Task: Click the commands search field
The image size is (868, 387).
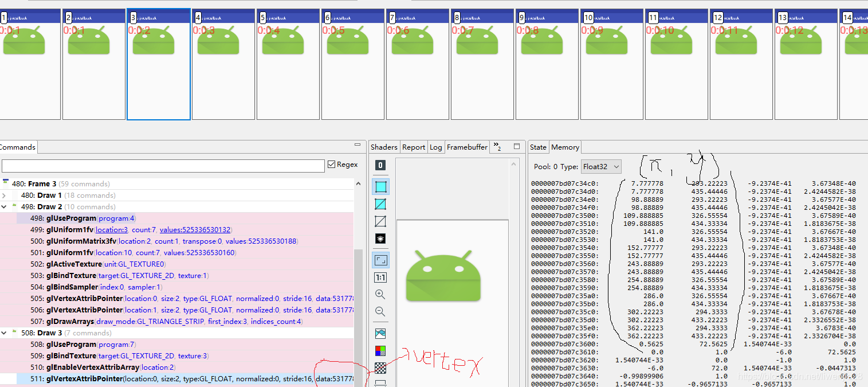Action: [x=163, y=166]
